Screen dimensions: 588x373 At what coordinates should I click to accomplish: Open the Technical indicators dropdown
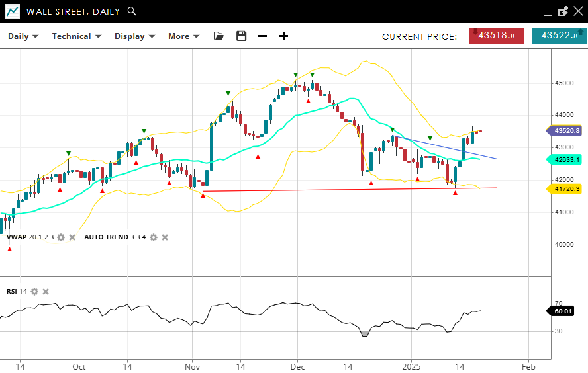tap(77, 36)
